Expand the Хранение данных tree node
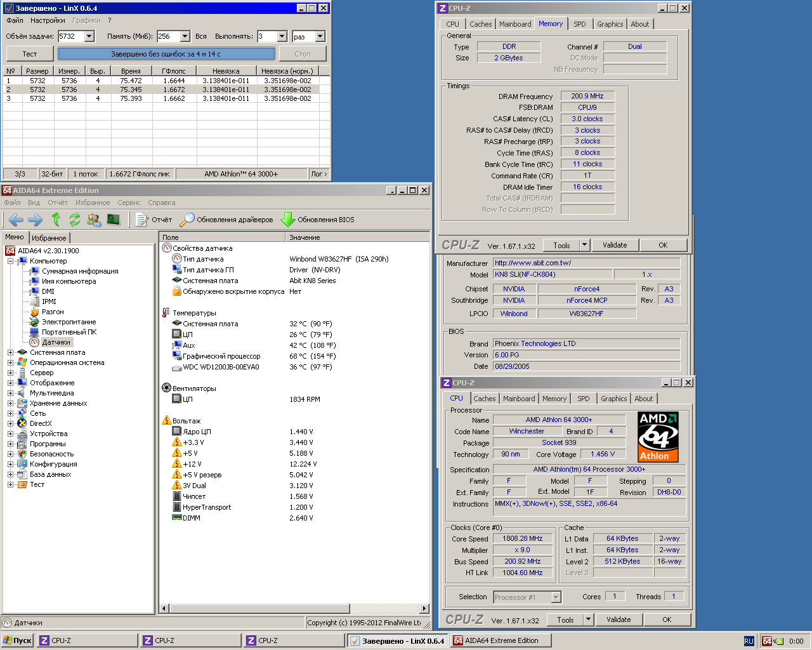The image size is (812, 650). click(10, 403)
